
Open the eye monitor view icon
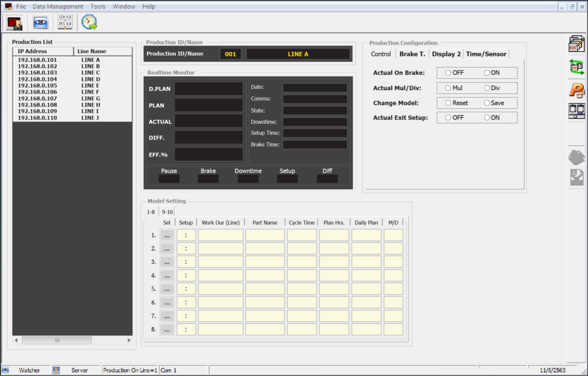point(40,22)
